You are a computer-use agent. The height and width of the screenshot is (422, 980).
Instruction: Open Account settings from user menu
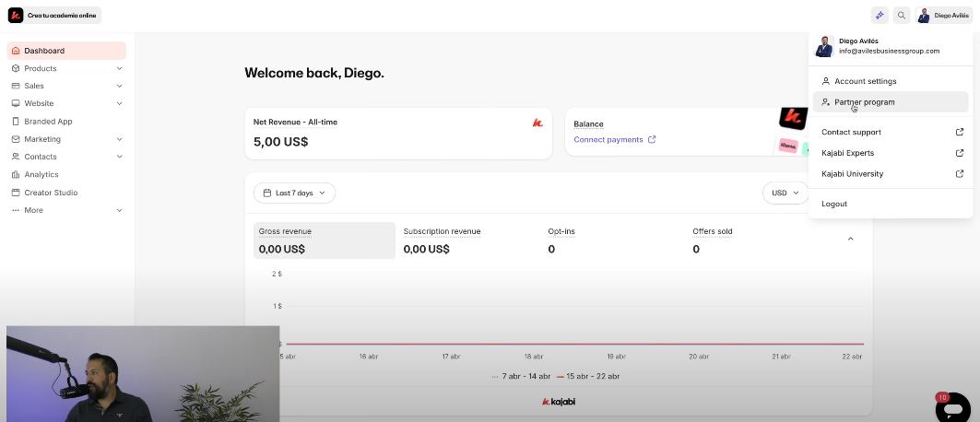tap(865, 81)
